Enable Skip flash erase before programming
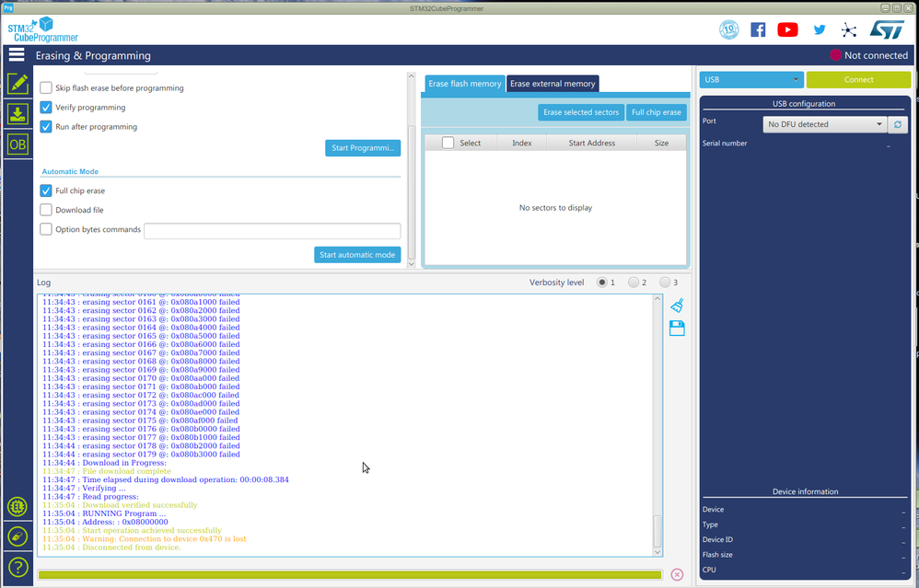Screen dimensions: 919x588 pyautogui.click(x=46, y=87)
